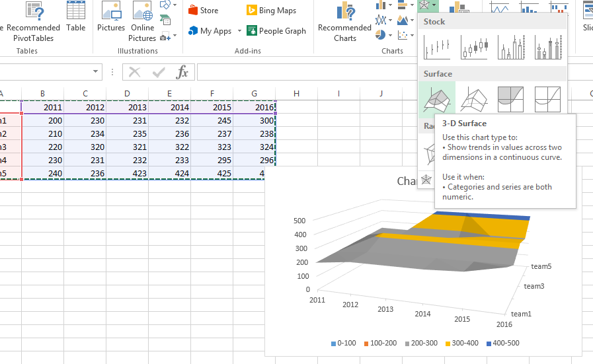Select the 3-D Surface chart type
Image resolution: width=593 pixels, height=364 pixels.
click(x=437, y=99)
